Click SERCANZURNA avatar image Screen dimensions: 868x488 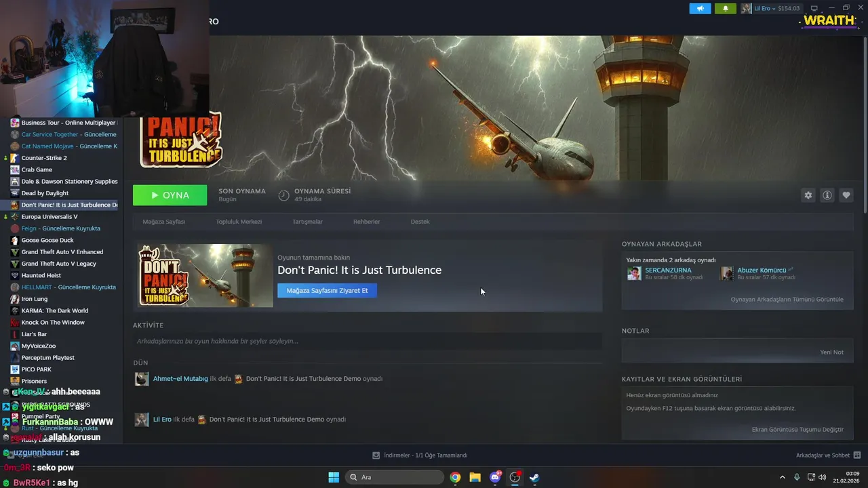point(634,273)
